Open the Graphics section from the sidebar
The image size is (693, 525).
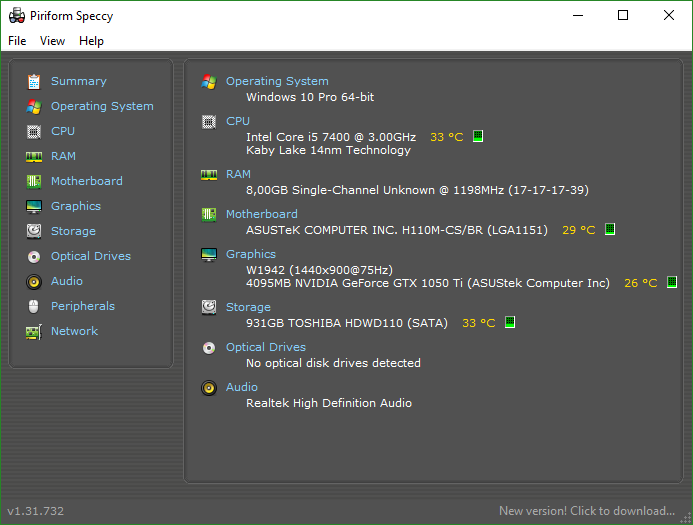pyautogui.click(x=76, y=206)
